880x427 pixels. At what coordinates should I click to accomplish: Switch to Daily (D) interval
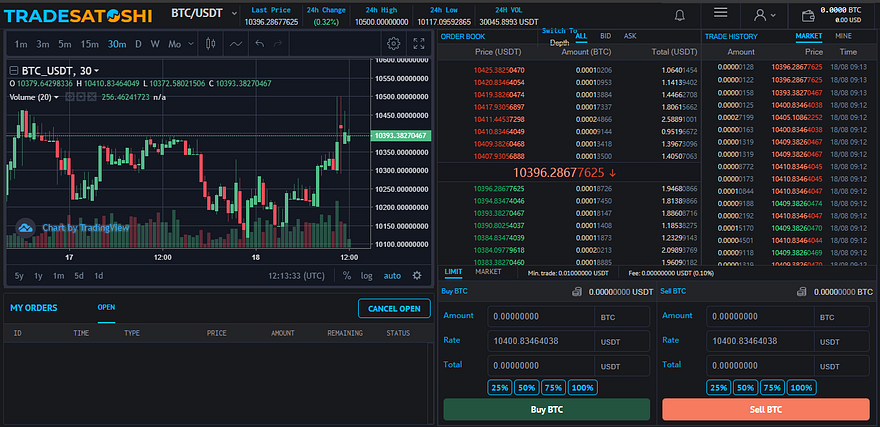(x=138, y=44)
